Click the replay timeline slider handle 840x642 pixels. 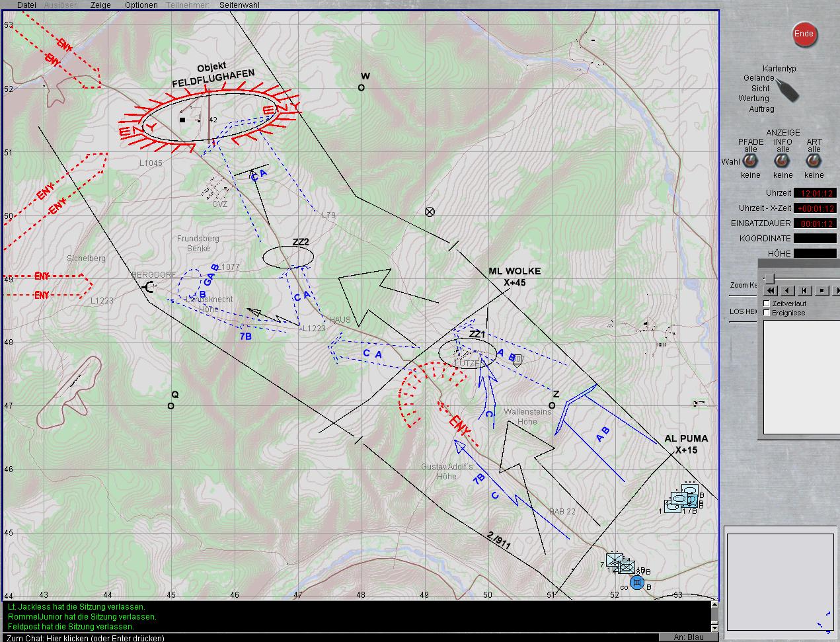tap(769, 278)
